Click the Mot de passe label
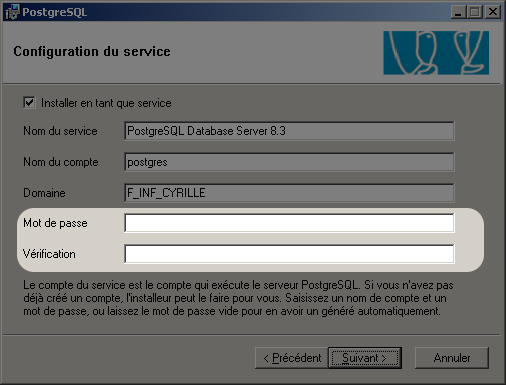This screenshot has width=506, height=385. click(55, 223)
